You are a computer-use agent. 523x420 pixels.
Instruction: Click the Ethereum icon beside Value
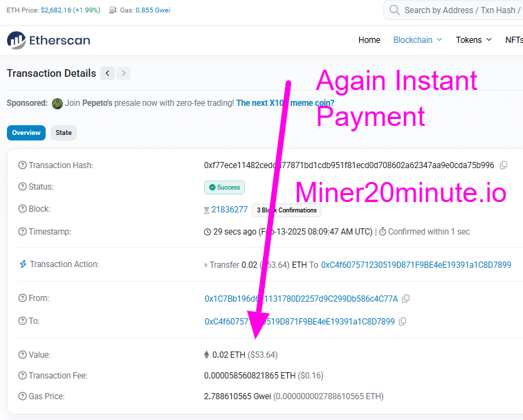pyautogui.click(x=206, y=355)
